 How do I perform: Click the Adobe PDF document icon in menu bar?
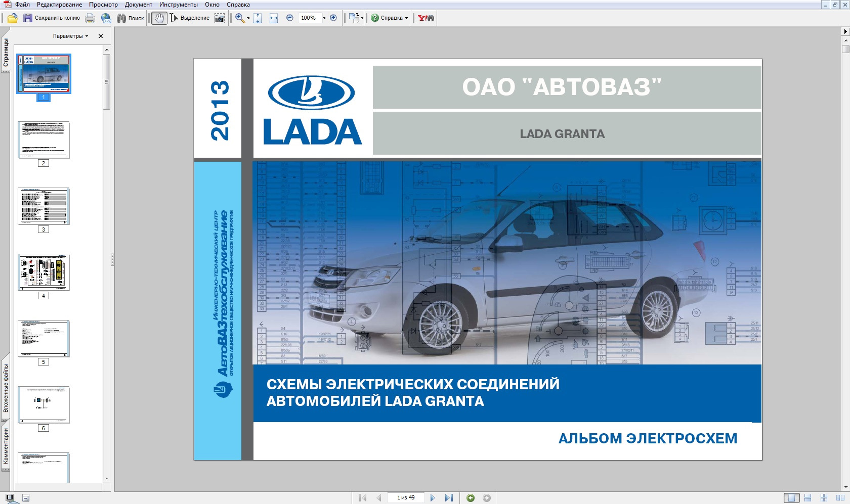tap(7, 5)
